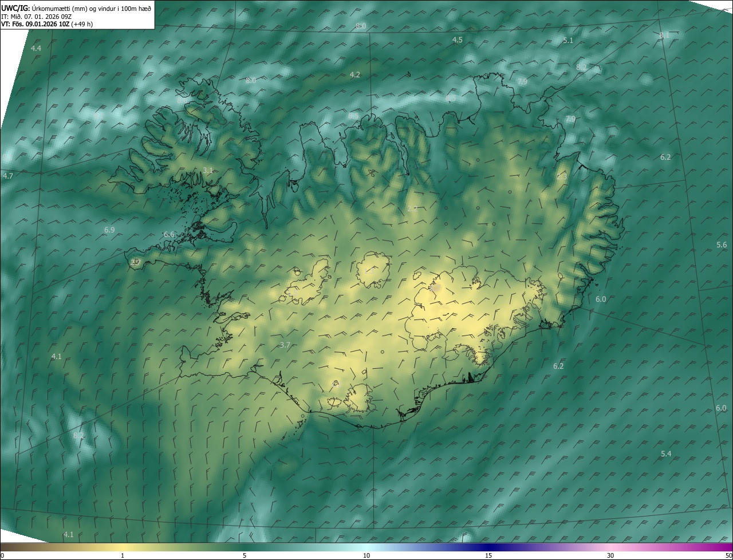Click the 8.1 value on the map
Viewport: 733px width, 560px height.
pos(664,36)
